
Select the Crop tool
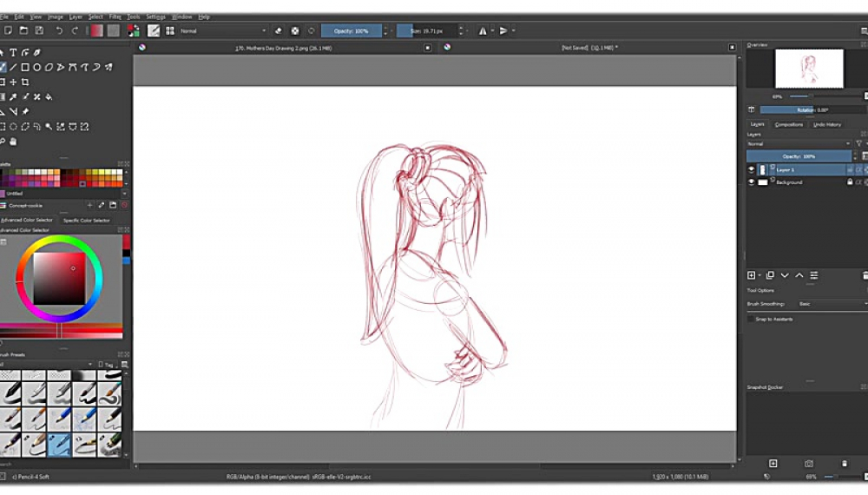(x=25, y=82)
